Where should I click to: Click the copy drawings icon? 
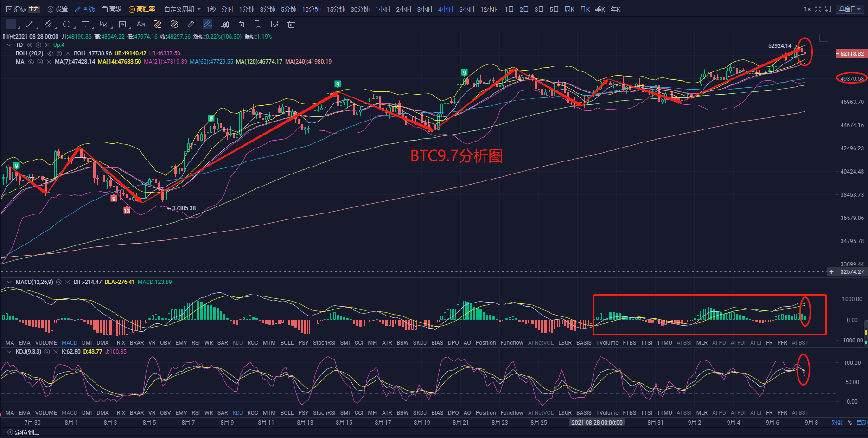coord(258,24)
